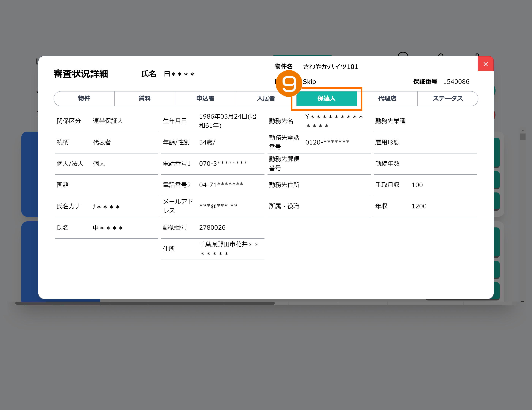Switch to the 物件 tab

tap(84, 99)
